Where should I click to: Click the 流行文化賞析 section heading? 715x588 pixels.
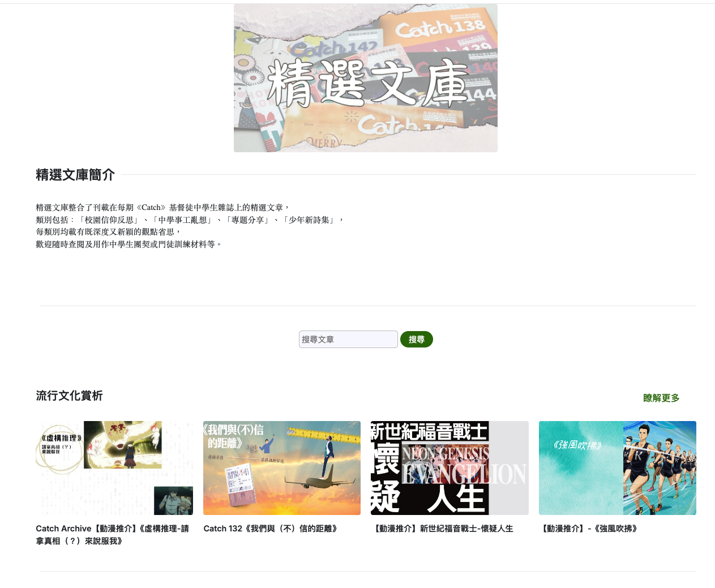pyautogui.click(x=69, y=396)
